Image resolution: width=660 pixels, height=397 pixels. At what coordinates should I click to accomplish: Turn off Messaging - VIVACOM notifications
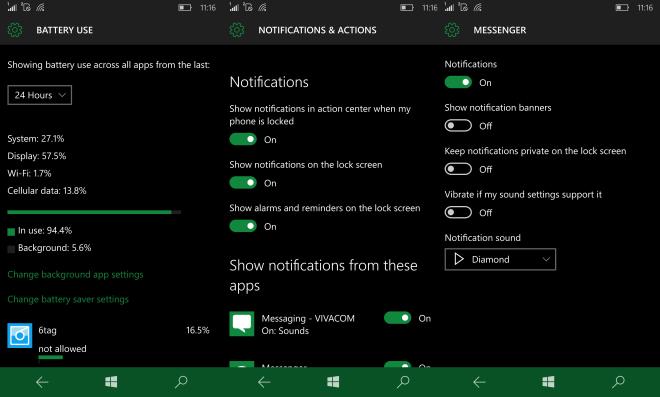coord(397,318)
